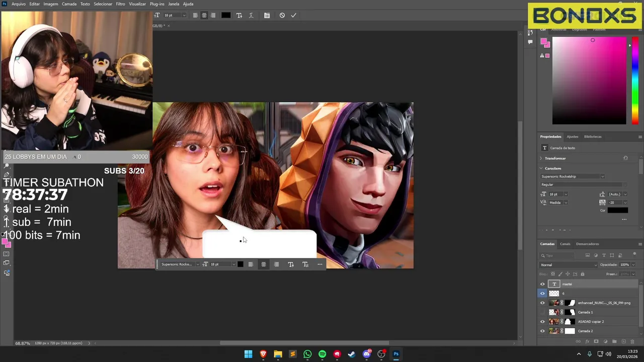
Task: Open the layer blend mode Normal dropdown
Action: tap(569, 265)
